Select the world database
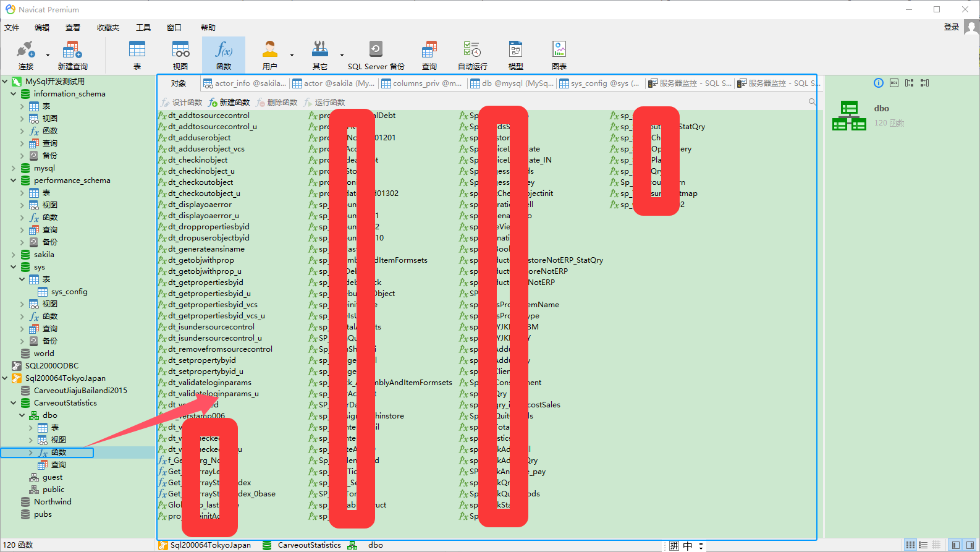980x552 pixels. click(x=44, y=354)
